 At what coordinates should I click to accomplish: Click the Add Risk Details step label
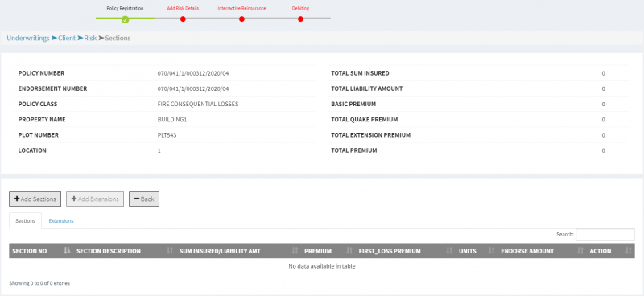pyautogui.click(x=183, y=8)
